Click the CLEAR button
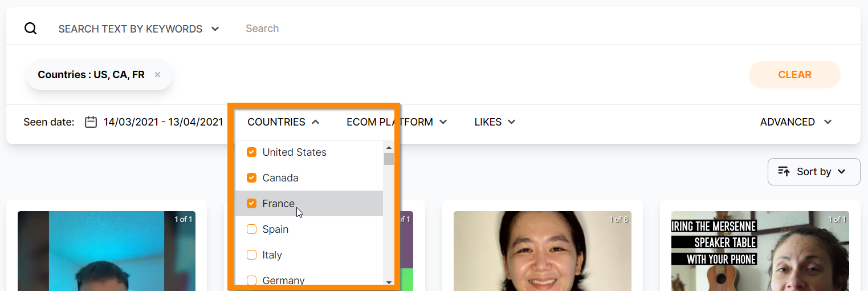The width and height of the screenshot is (868, 291). (x=794, y=75)
